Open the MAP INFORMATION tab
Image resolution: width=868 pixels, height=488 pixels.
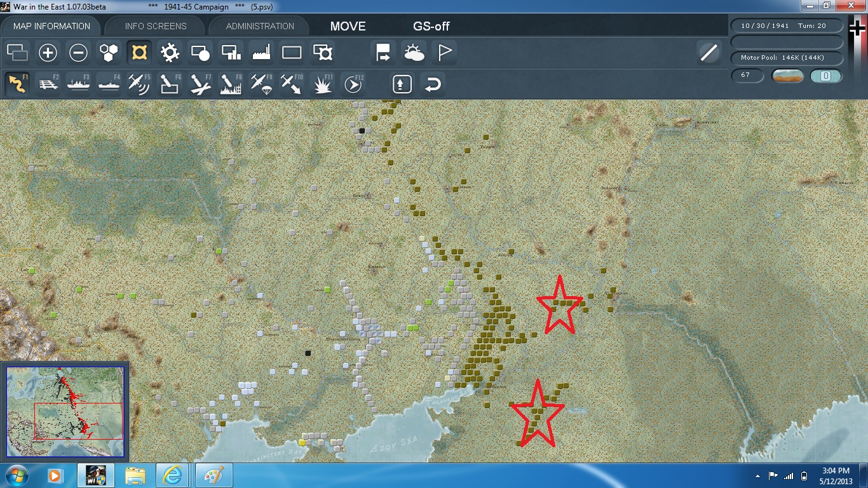pyautogui.click(x=52, y=26)
